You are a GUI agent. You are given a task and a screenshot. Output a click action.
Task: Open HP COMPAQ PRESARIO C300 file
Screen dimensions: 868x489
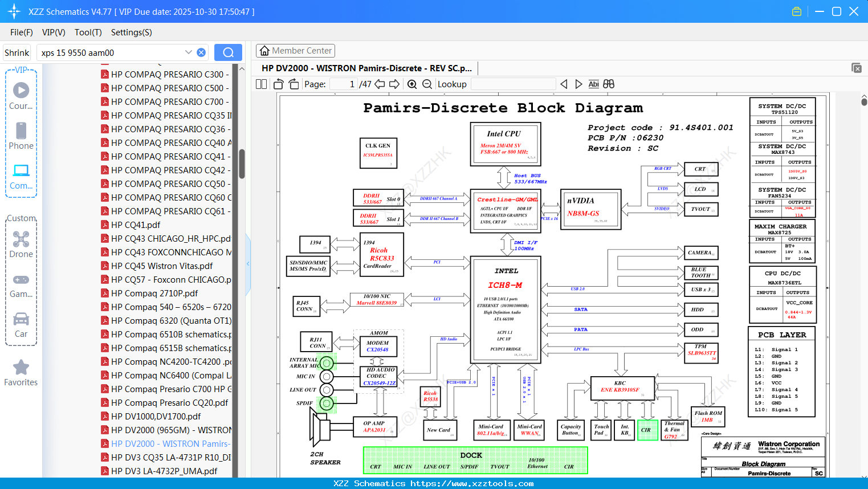(165, 74)
